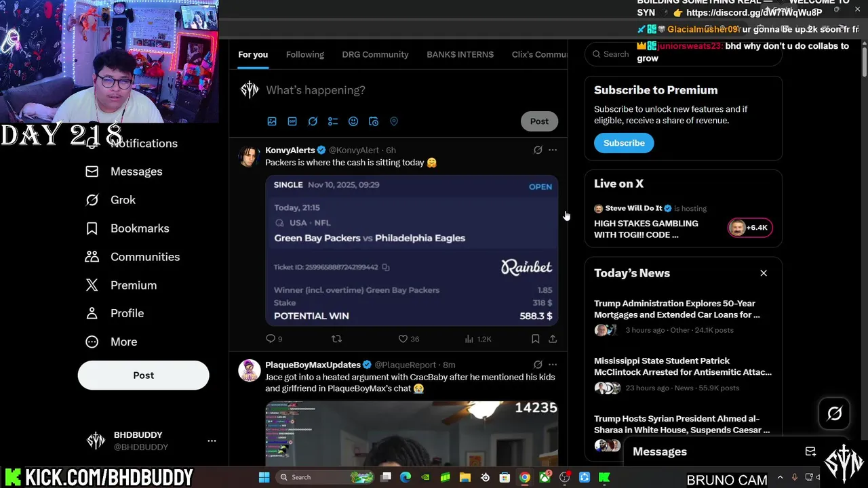Open the Clix's Community tab
The width and height of the screenshot is (868, 488).
(x=539, y=54)
